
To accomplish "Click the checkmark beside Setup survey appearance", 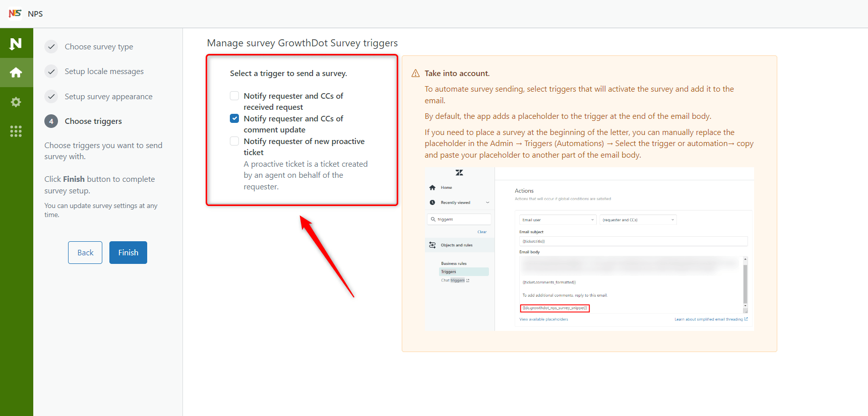I will pos(51,97).
